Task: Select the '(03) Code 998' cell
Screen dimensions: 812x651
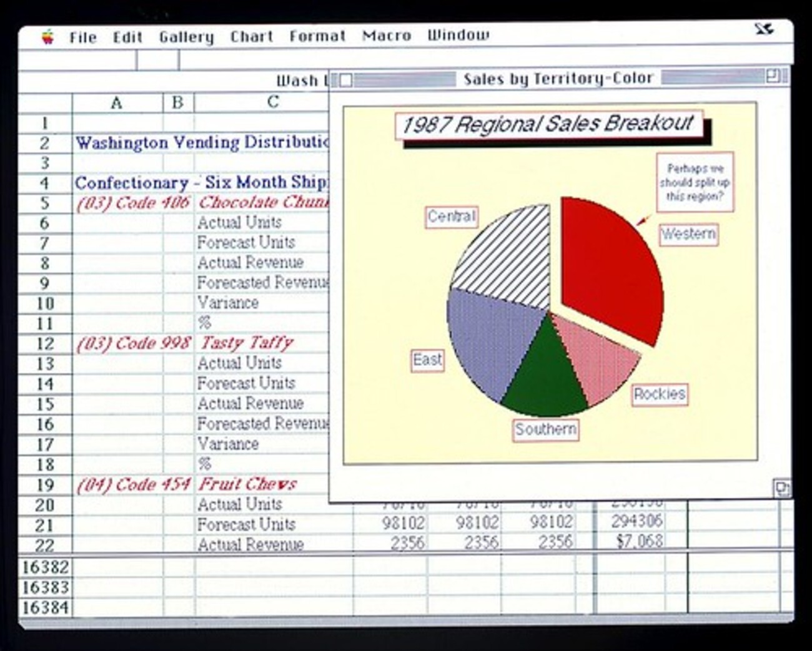Action: (133, 344)
